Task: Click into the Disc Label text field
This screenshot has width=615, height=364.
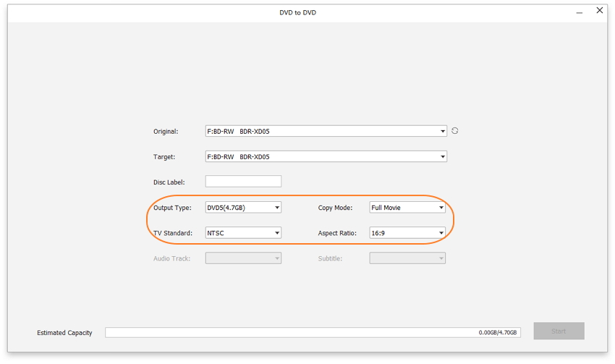Action: pyautogui.click(x=243, y=182)
